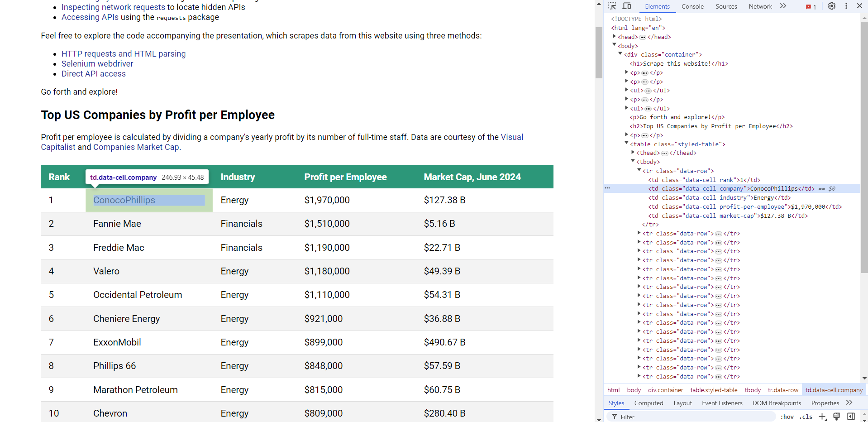Select the h2 Top US Companies node
Viewport: 868px width, 422px height.
coord(711,126)
